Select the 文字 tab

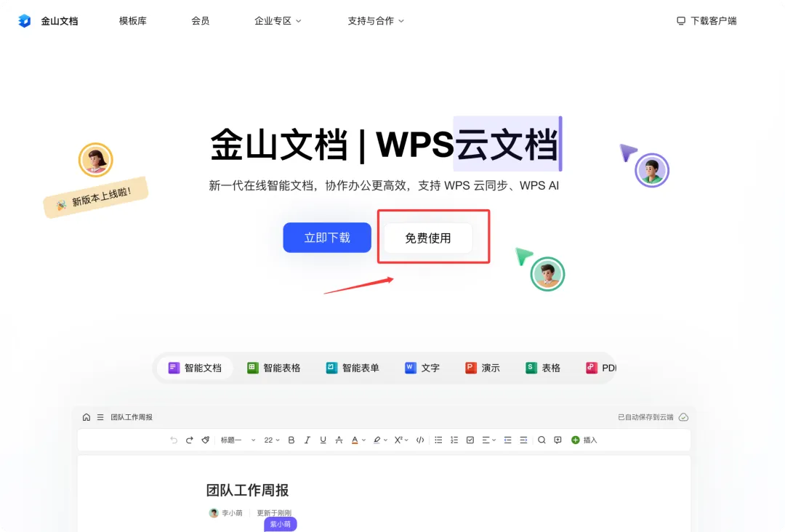click(x=422, y=368)
